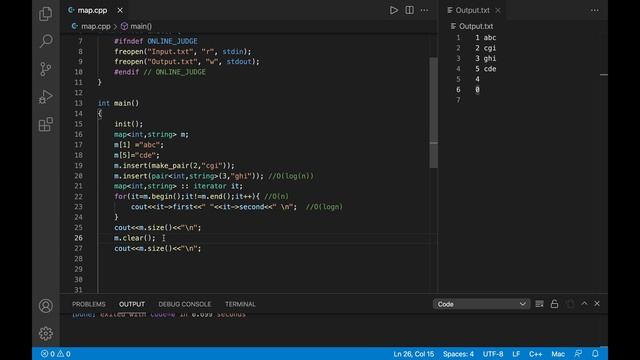
Task: Click the #ifndef ONLINE_JUDGE line
Action: 156,41
